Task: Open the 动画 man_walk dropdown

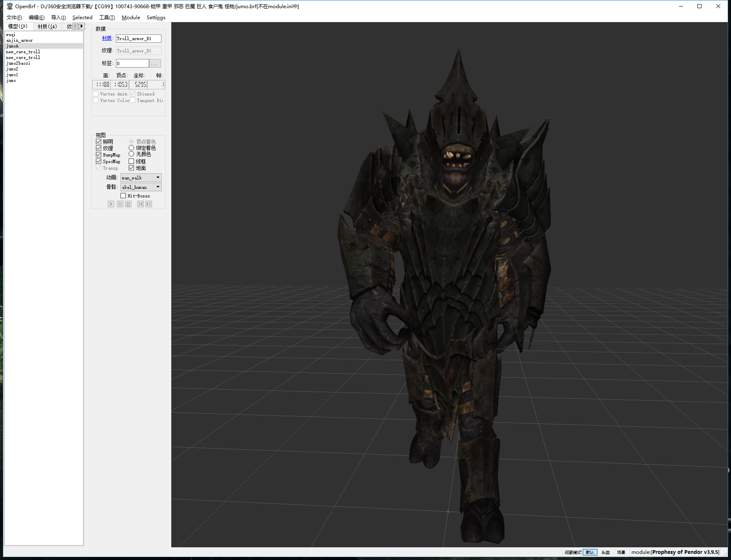Action: click(141, 177)
